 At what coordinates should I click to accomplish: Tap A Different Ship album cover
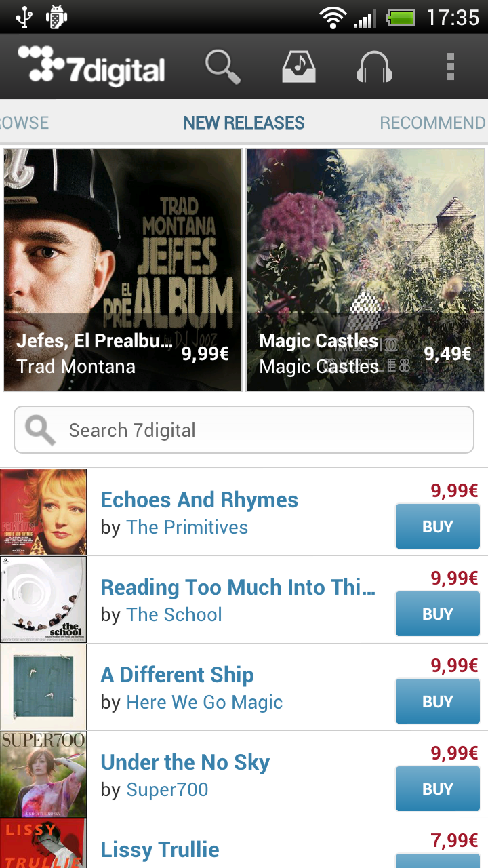pos(43,687)
